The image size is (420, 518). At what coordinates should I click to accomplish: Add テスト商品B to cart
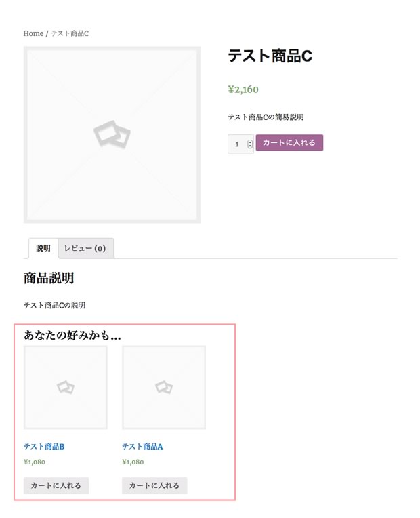tap(56, 485)
